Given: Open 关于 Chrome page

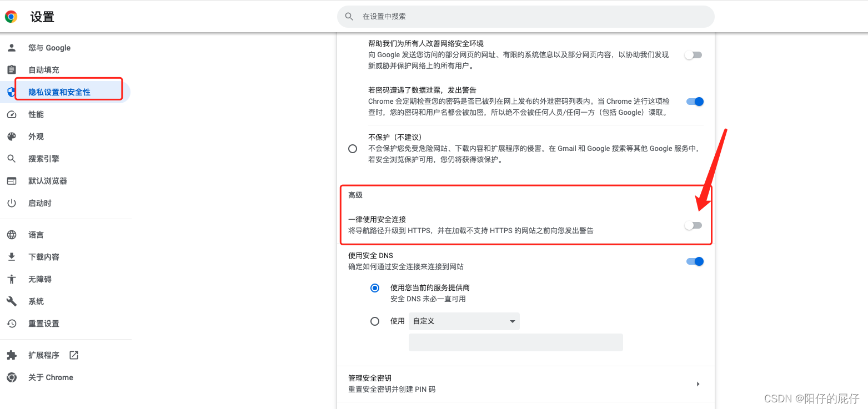Looking at the screenshot, I should (65, 377).
